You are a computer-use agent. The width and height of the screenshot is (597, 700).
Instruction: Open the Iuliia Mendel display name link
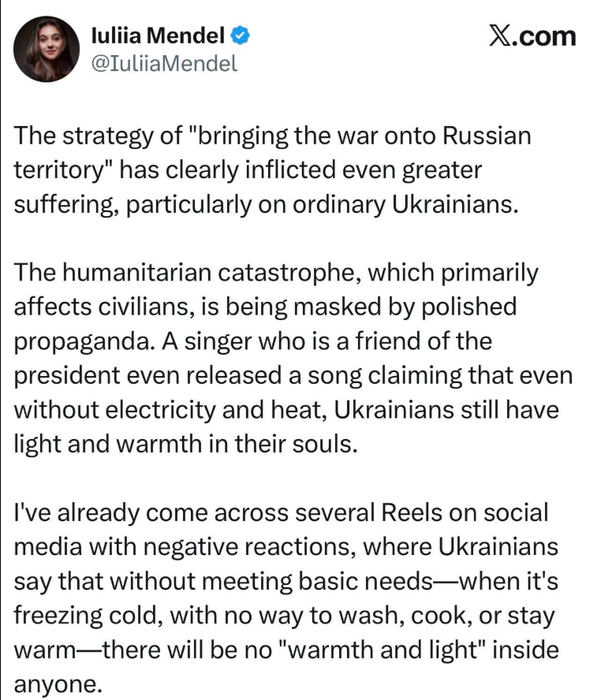point(159,35)
